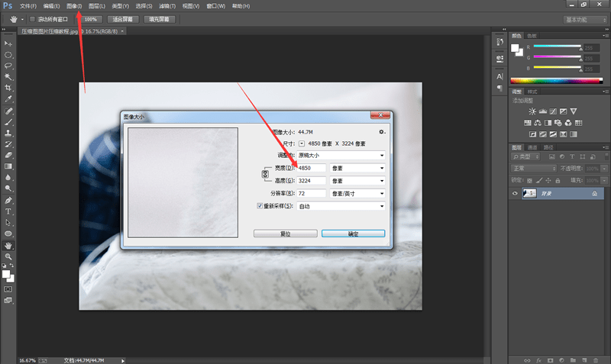Select the Type (T) tool
This screenshot has height=364, width=611.
8,211
